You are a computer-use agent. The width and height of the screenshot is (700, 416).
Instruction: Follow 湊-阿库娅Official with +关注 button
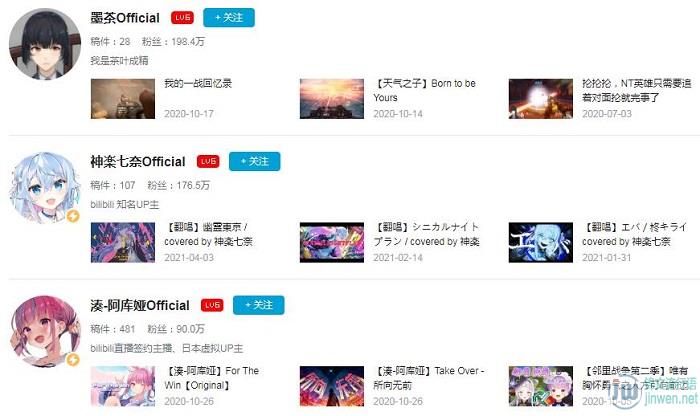[x=258, y=305]
